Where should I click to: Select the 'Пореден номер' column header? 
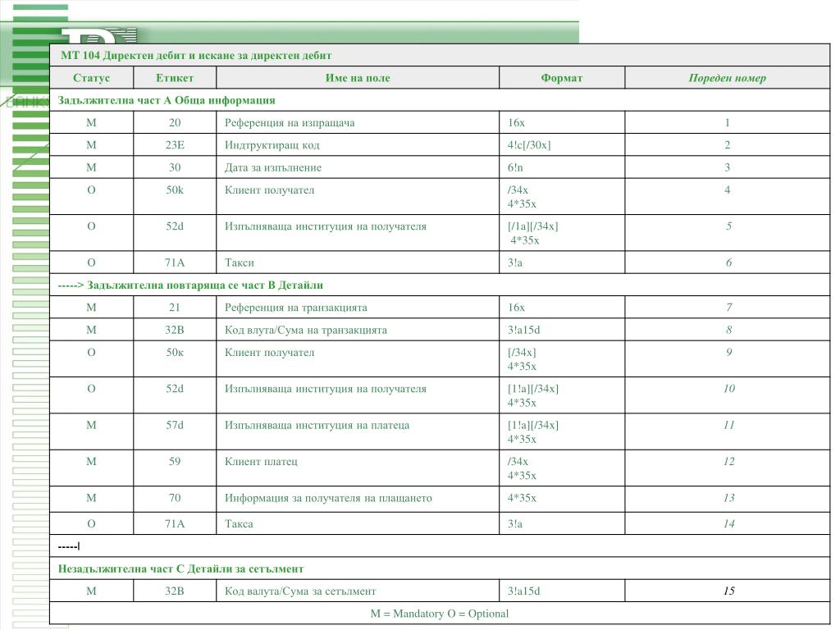tap(727, 78)
